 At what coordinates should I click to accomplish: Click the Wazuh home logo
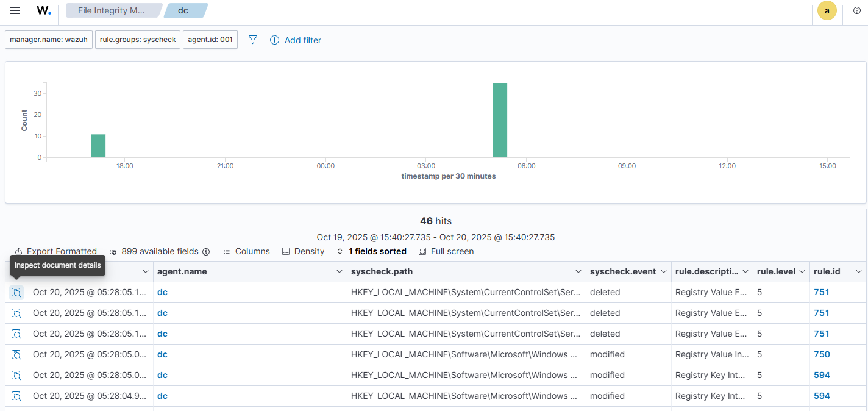43,11
